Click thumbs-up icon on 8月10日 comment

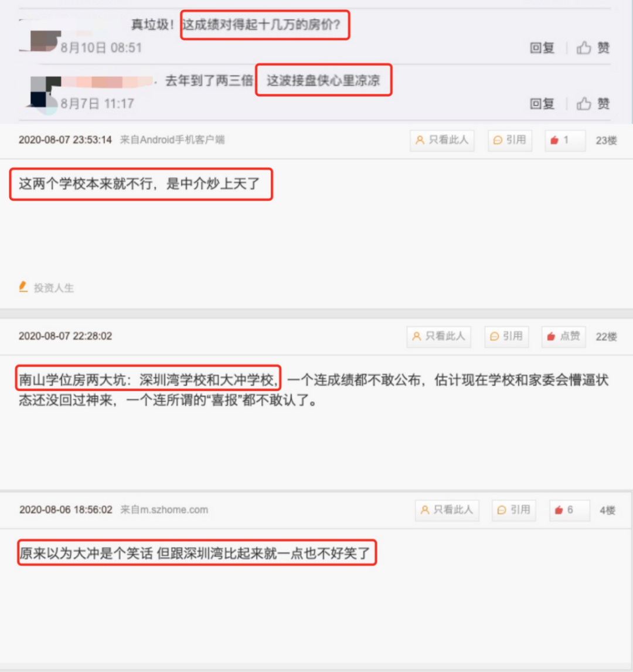point(583,47)
